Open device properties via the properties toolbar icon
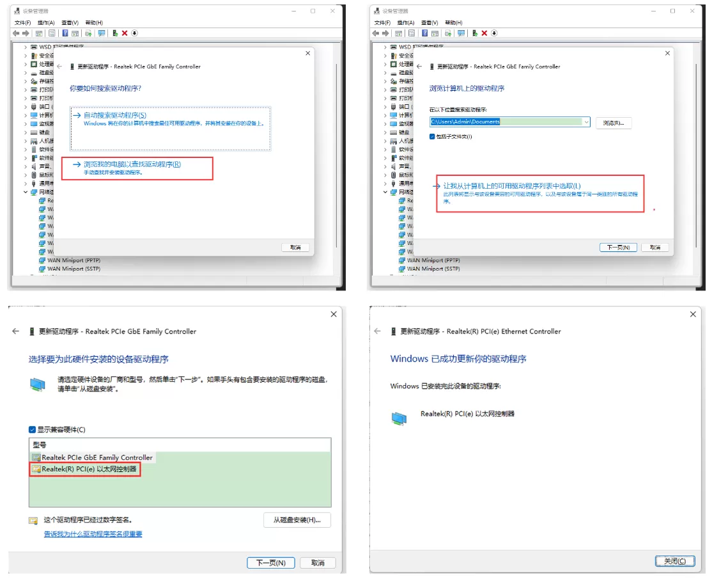 pos(52,33)
